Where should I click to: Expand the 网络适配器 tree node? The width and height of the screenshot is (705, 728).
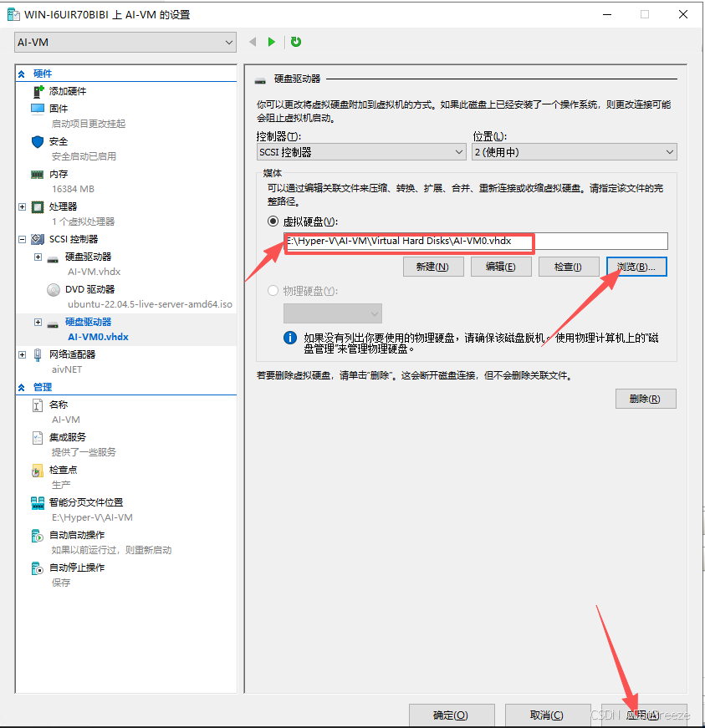point(22,354)
